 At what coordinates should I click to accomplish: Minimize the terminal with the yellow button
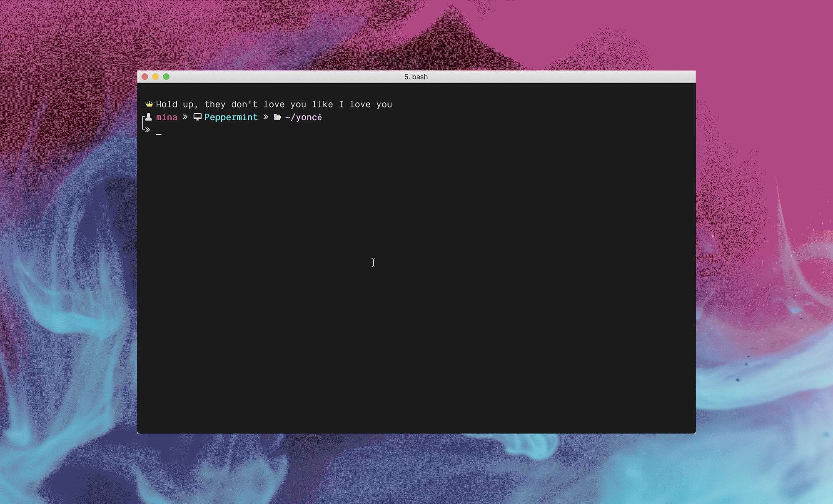pyautogui.click(x=155, y=77)
